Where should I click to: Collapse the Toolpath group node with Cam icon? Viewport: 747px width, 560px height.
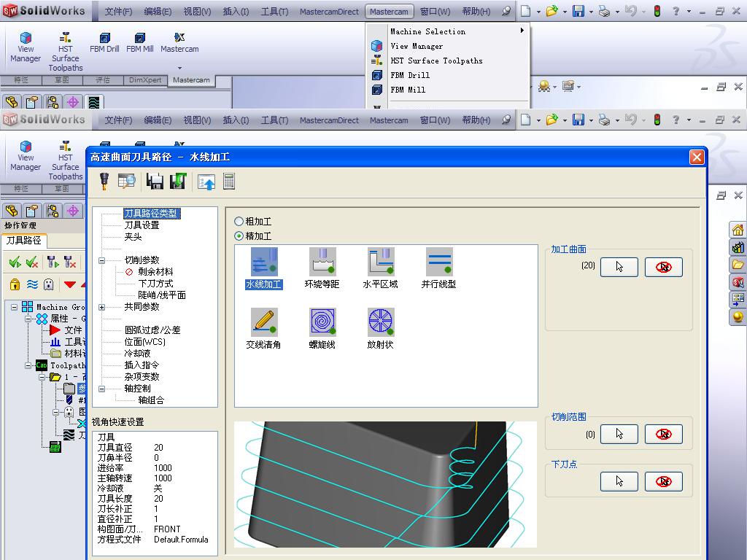point(28,365)
